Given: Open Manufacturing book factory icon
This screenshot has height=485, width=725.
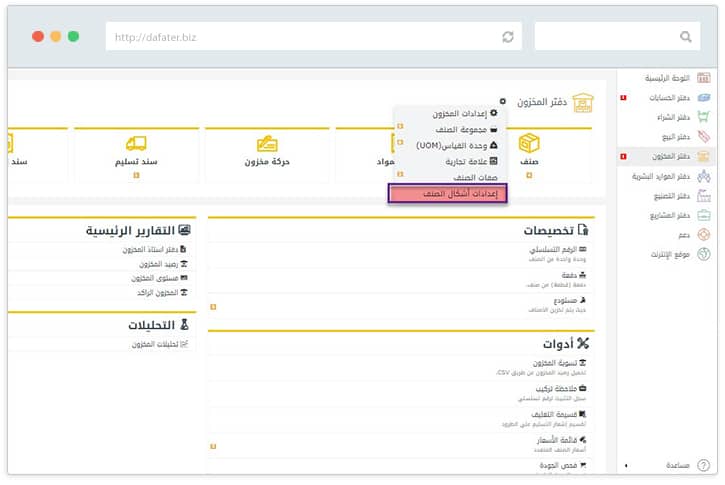Looking at the screenshot, I should pyautogui.click(x=704, y=196).
